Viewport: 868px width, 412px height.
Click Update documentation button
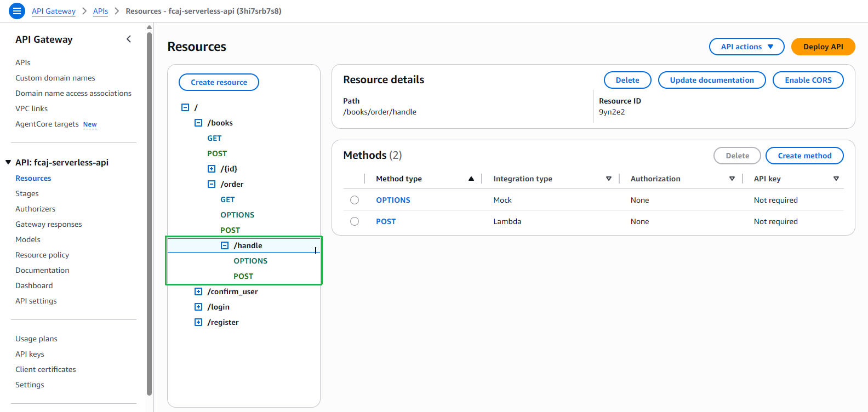click(x=712, y=80)
